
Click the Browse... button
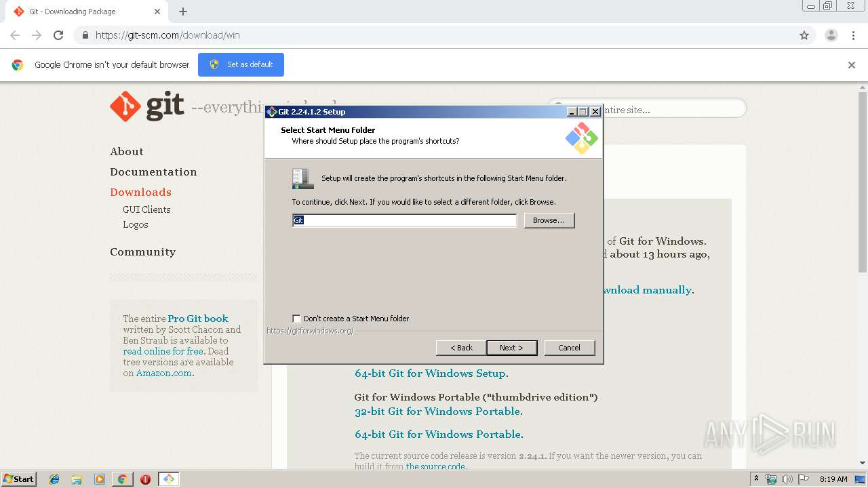pos(549,220)
